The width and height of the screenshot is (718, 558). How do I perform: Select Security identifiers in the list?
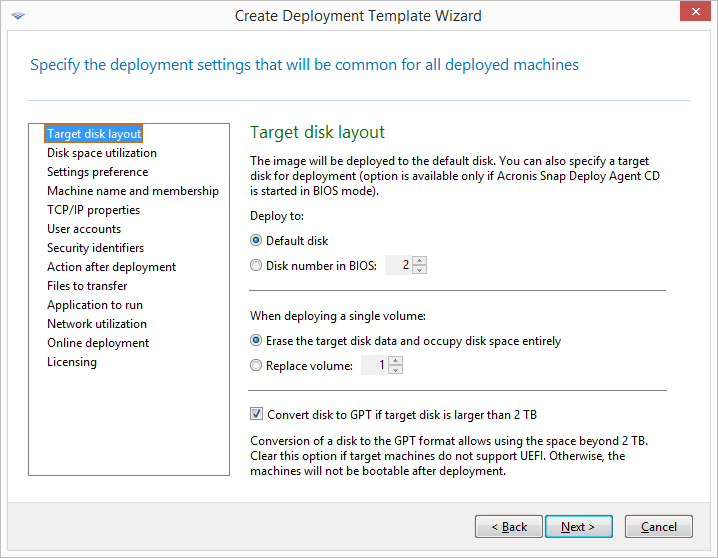(95, 248)
